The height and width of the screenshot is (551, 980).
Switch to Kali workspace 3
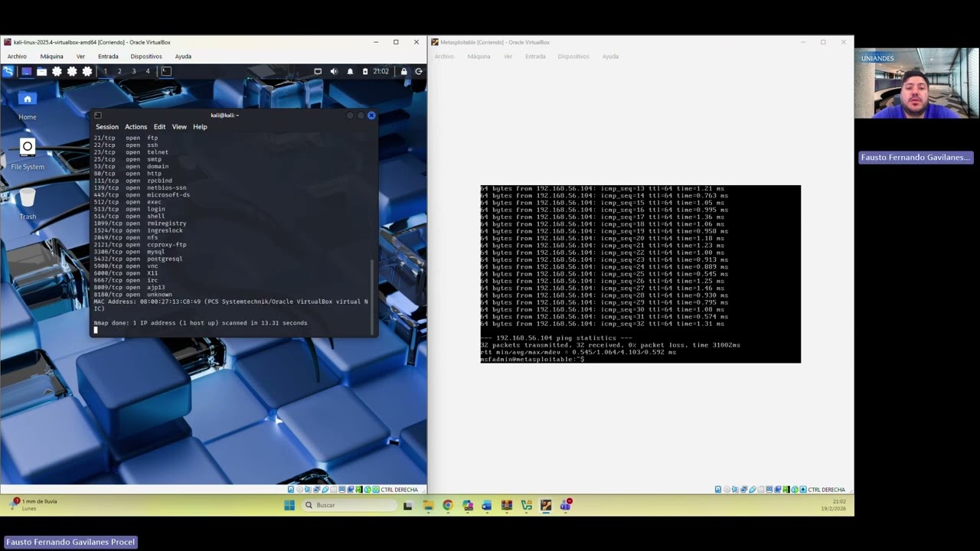tap(133, 71)
